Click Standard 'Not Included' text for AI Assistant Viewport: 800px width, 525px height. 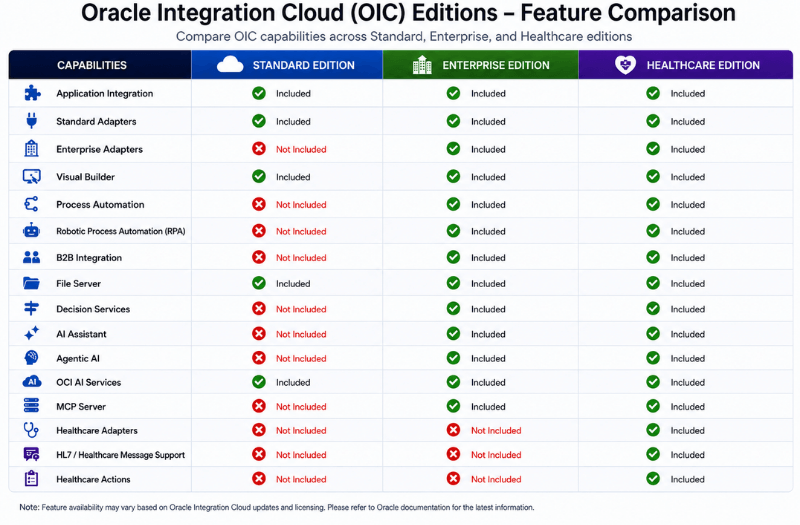[301, 334]
